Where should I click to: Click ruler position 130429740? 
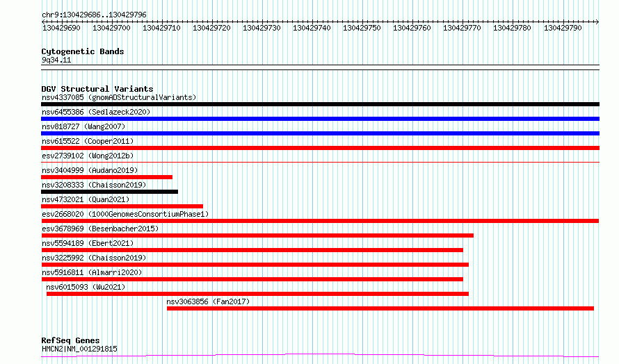312,28
